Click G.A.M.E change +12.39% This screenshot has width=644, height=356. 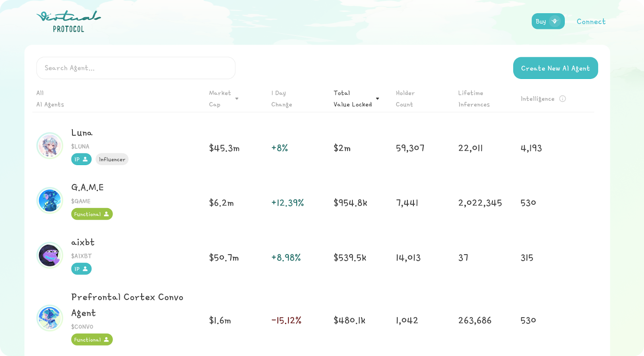288,203
